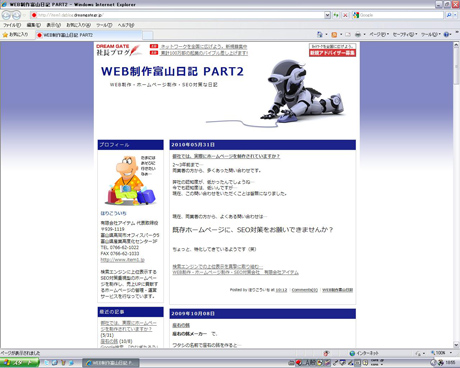Click the vertical scrollbar up arrow

click(x=456, y=46)
